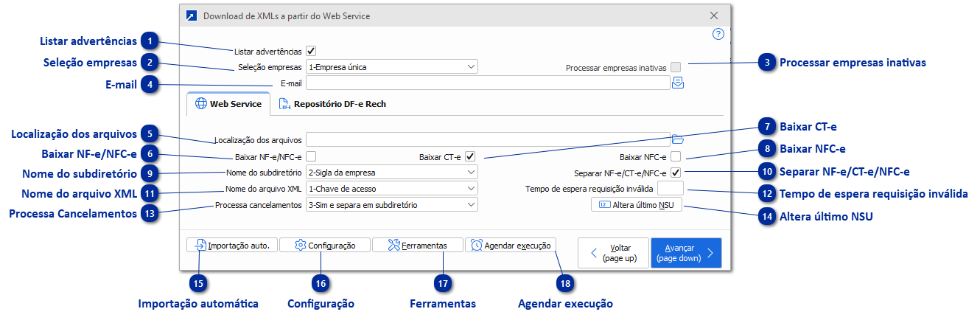Open the Ferramentas button

click(x=417, y=245)
